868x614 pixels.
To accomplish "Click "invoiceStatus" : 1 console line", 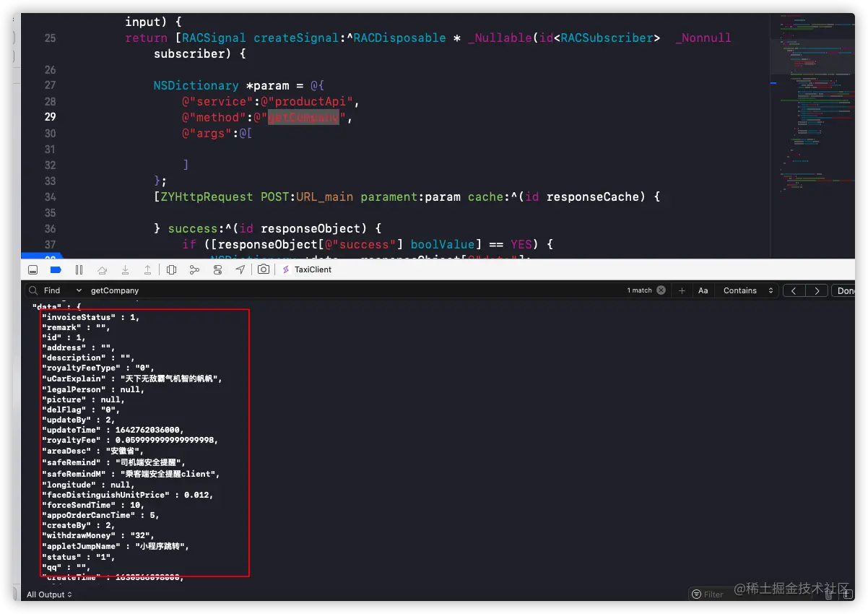I will (91, 317).
